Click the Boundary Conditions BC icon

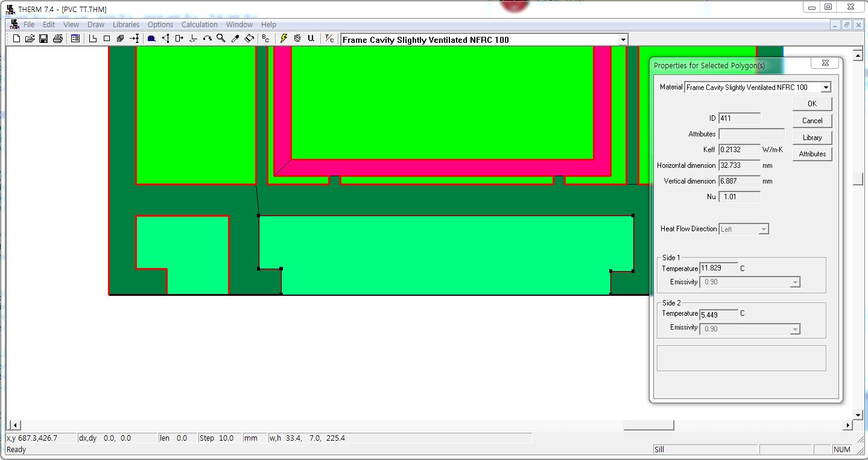click(x=265, y=39)
